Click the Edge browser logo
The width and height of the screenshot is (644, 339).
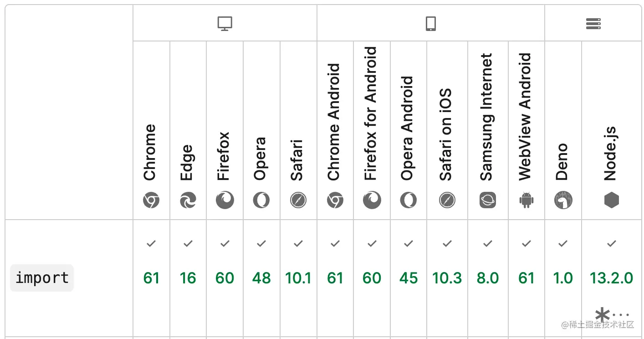click(x=188, y=200)
